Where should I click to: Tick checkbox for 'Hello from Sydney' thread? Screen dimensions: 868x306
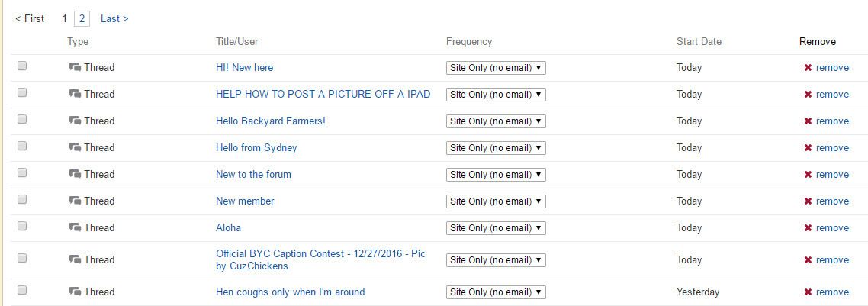click(22, 147)
